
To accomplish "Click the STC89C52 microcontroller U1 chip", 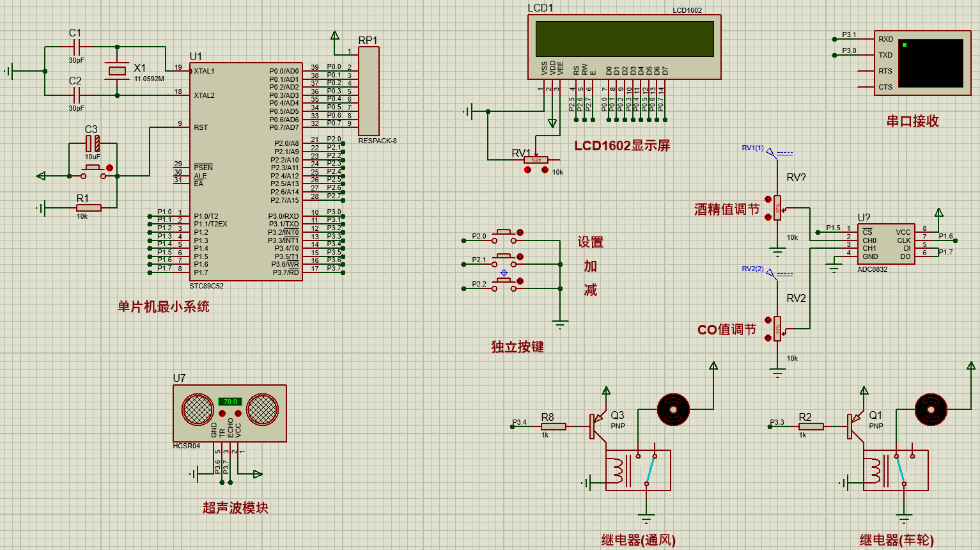I will click(x=246, y=171).
